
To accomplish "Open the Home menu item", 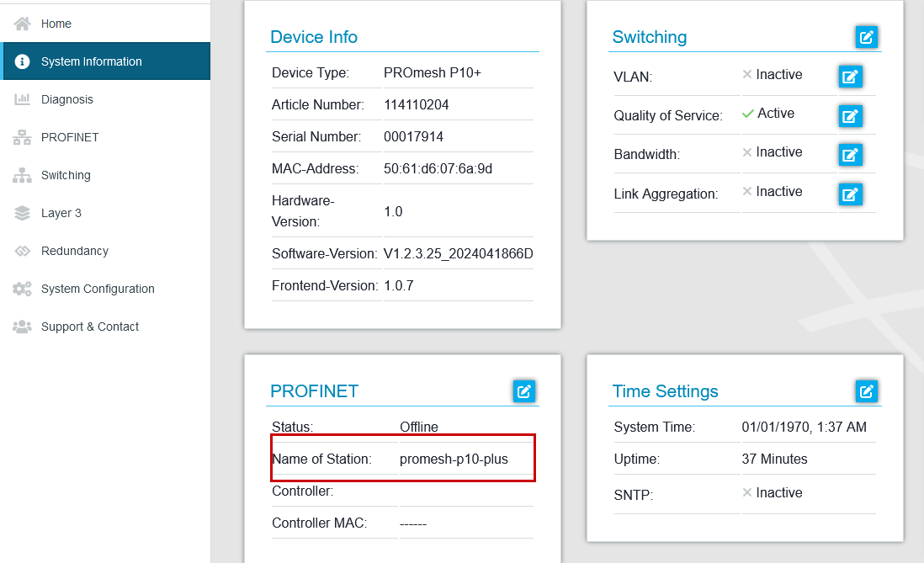I will click(105, 24).
